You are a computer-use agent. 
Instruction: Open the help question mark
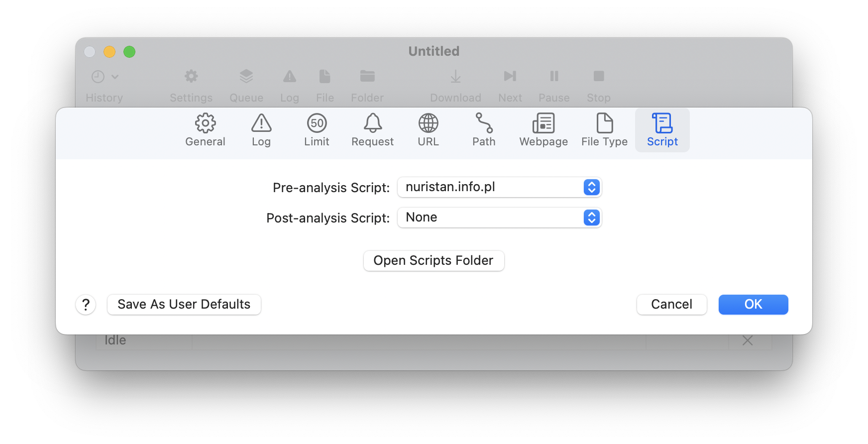pos(86,304)
